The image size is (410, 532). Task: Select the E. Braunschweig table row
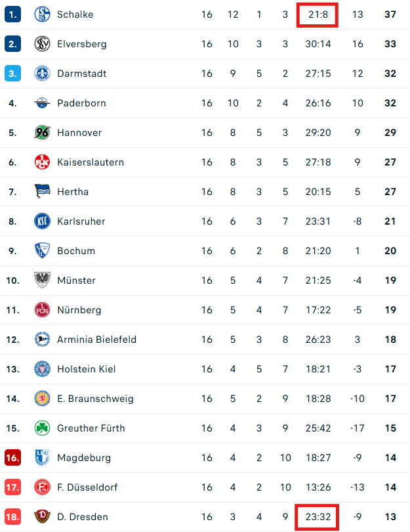[x=205, y=399]
